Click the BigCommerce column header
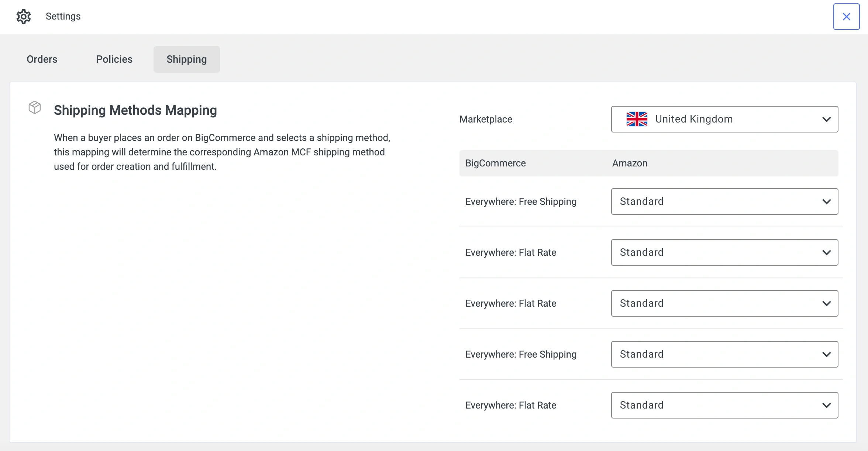 pyautogui.click(x=495, y=163)
